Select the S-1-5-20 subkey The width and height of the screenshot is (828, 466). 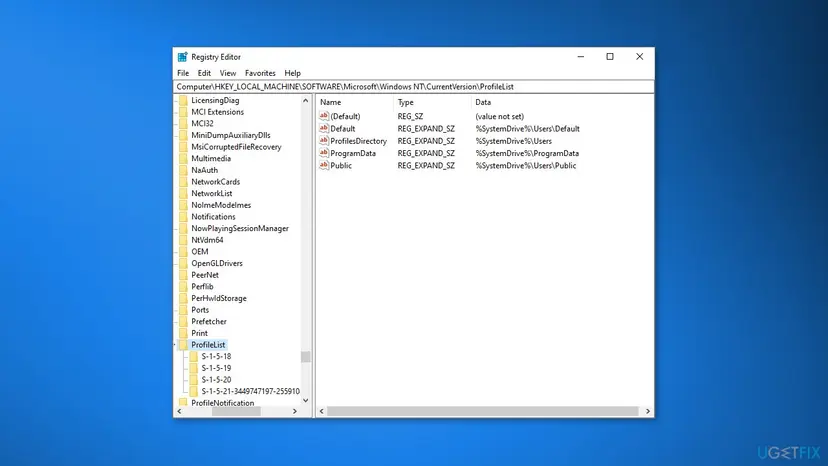(216, 379)
